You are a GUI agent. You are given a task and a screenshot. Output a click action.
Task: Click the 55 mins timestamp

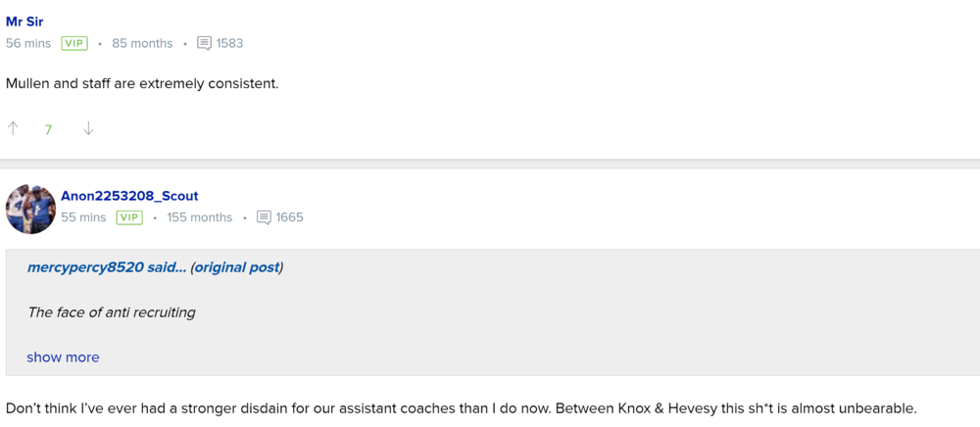click(83, 217)
